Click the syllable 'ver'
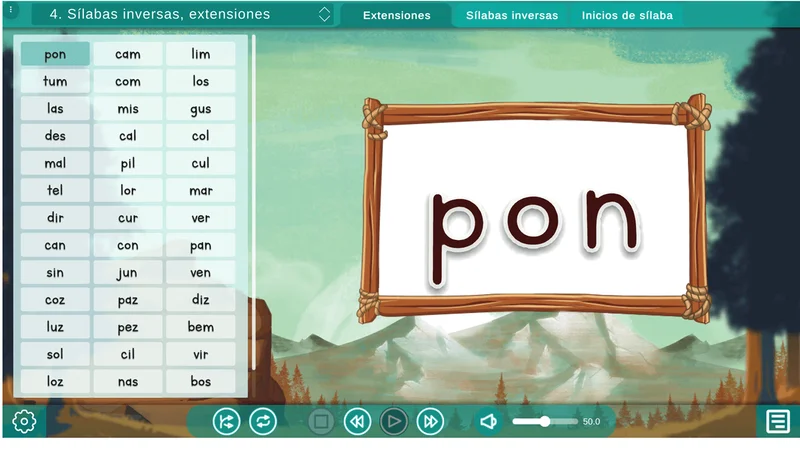This screenshot has height=450, width=800. [x=201, y=218]
